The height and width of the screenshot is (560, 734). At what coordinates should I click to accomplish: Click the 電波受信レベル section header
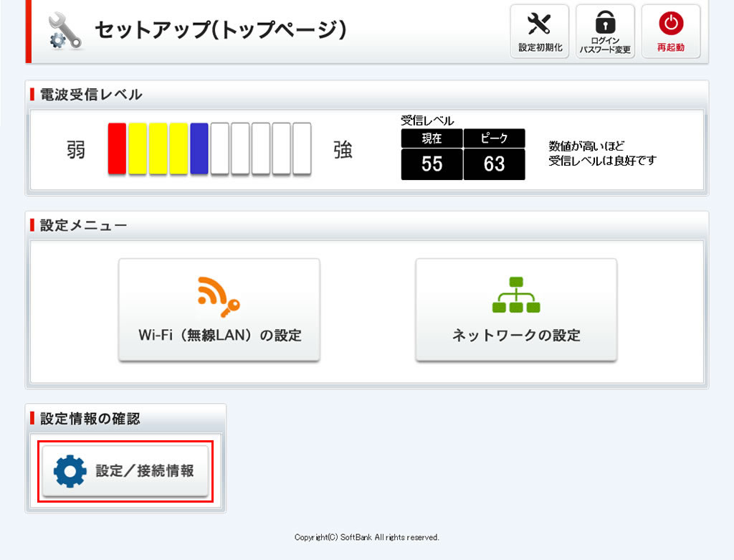(91, 95)
